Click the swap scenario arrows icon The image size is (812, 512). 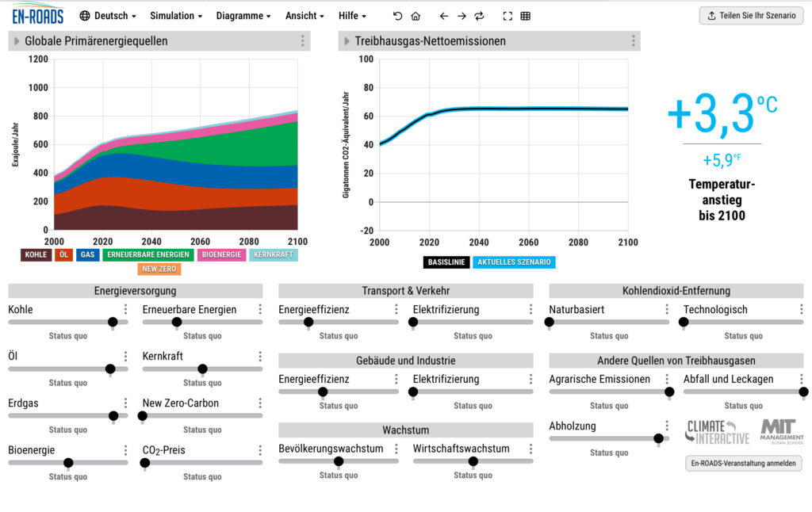pyautogui.click(x=479, y=16)
